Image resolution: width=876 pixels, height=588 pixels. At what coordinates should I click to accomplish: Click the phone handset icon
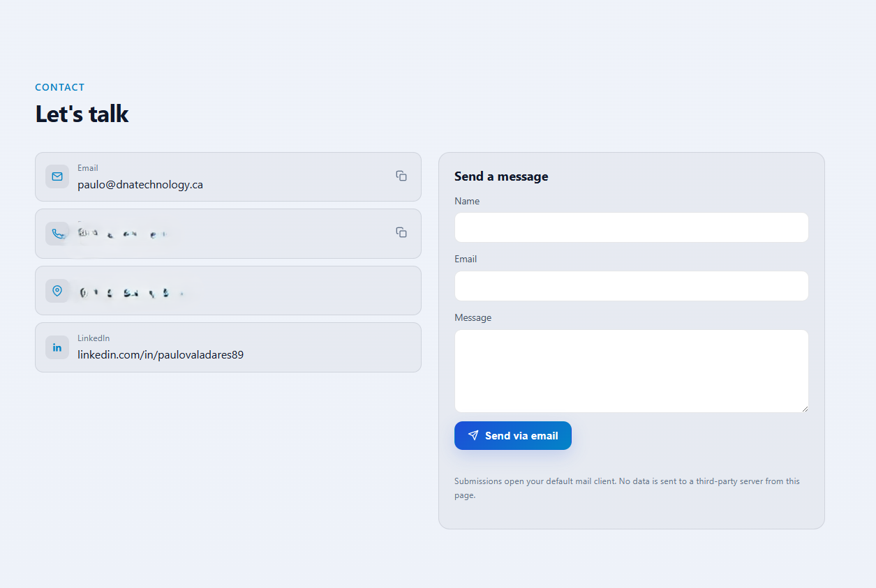click(x=57, y=234)
